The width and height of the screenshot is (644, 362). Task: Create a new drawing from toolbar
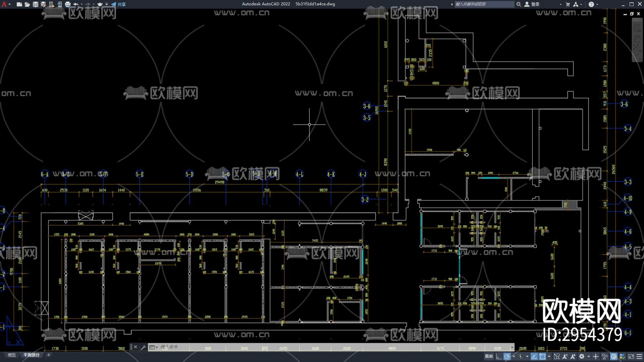[x=19, y=4]
